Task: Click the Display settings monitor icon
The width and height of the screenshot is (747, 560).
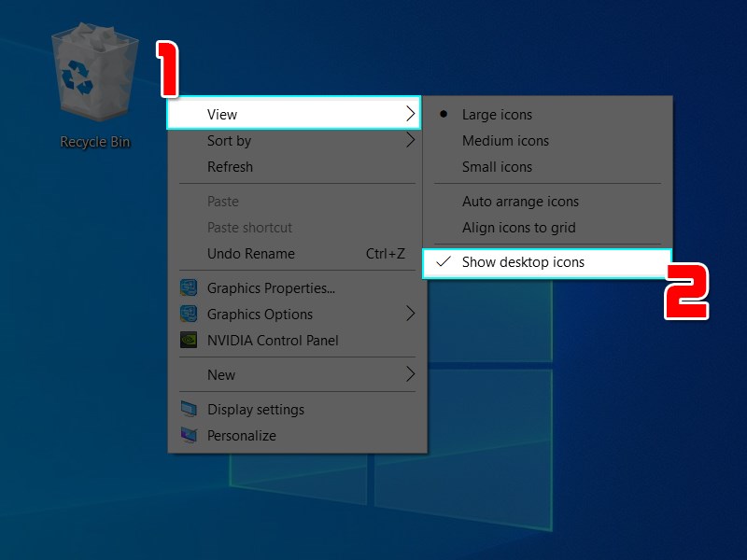Action: click(x=190, y=409)
